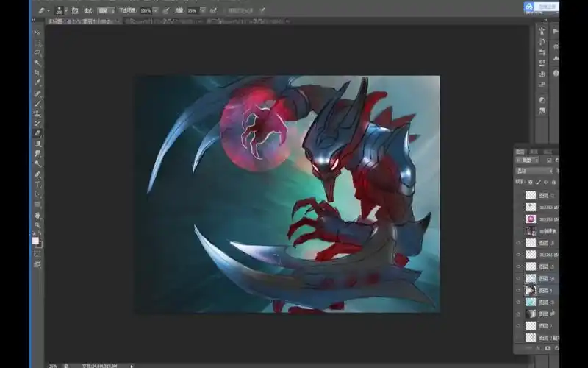588x368 pixels.
Task: Select the Brush tool
Action: (x=37, y=103)
